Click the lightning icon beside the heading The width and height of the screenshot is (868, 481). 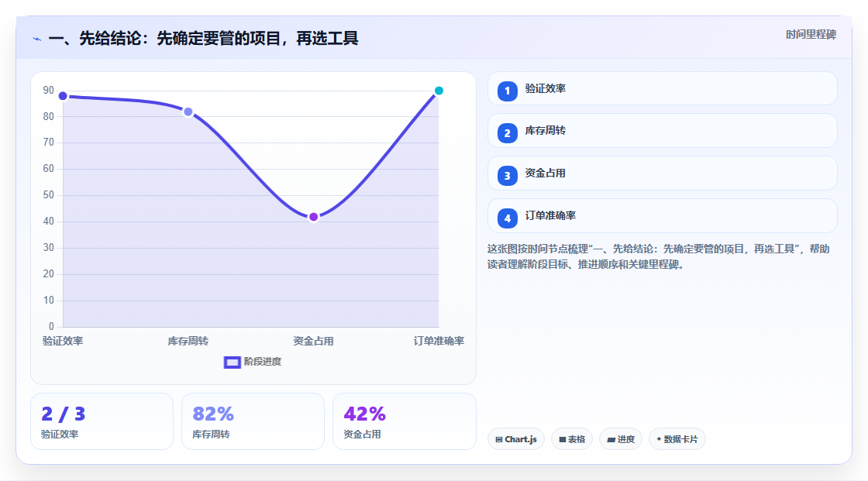tap(36, 39)
